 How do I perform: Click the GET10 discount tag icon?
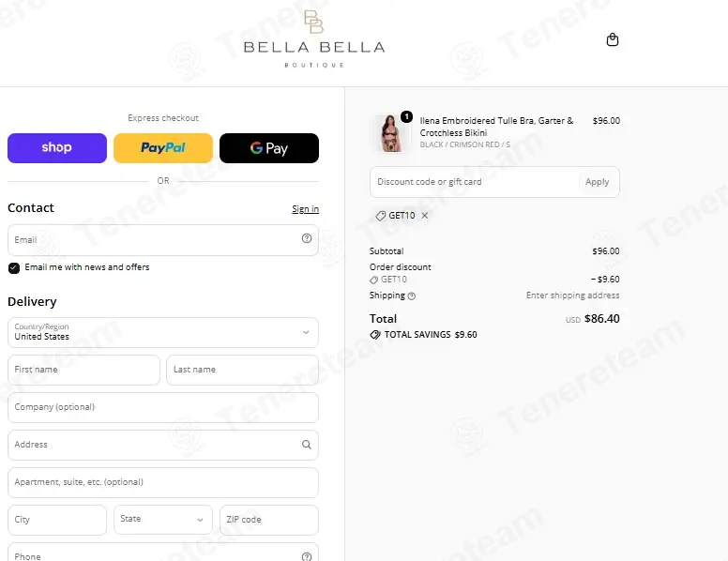(x=381, y=216)
